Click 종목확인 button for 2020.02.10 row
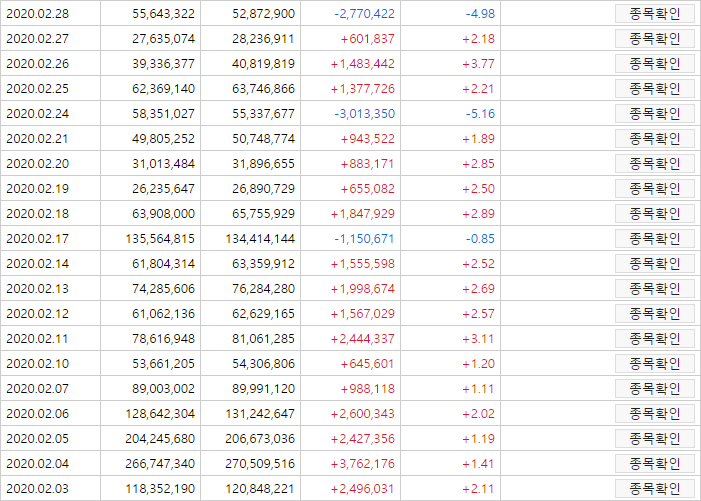The height and width of the screenshot is (501, 701). 655,364
